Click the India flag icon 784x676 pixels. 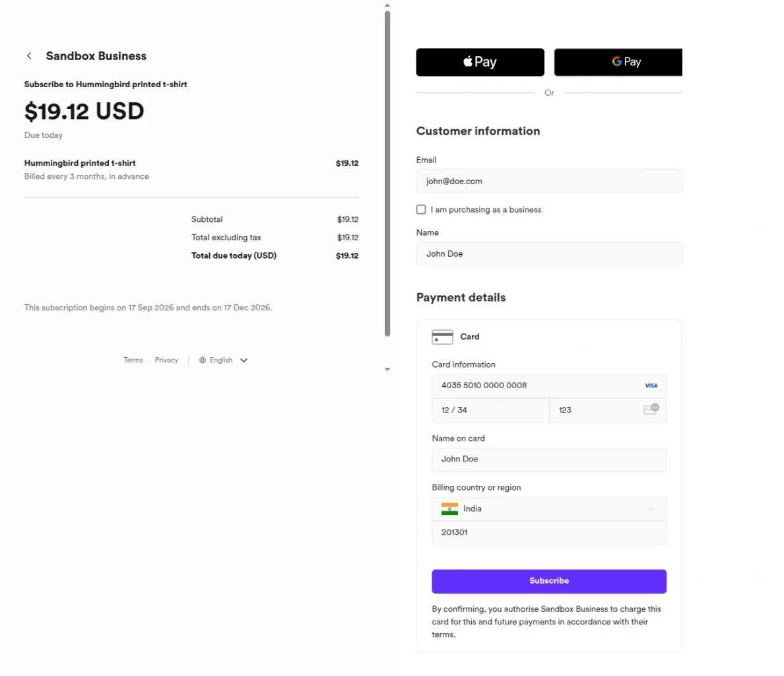(x=449, y=509)
